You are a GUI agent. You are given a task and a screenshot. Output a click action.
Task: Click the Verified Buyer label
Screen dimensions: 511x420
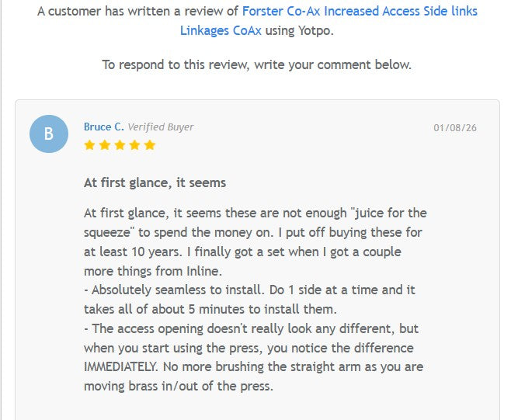pyautogui.click(x=161, y=127)
